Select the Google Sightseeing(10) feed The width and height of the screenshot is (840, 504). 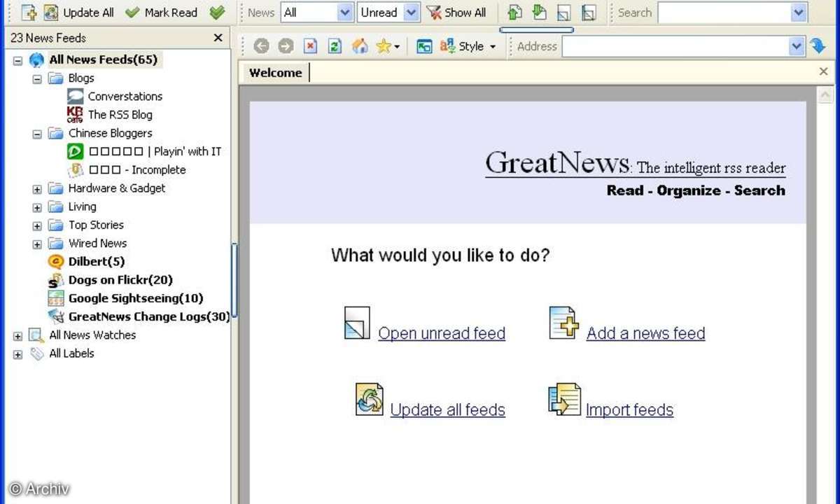point(136,298)
